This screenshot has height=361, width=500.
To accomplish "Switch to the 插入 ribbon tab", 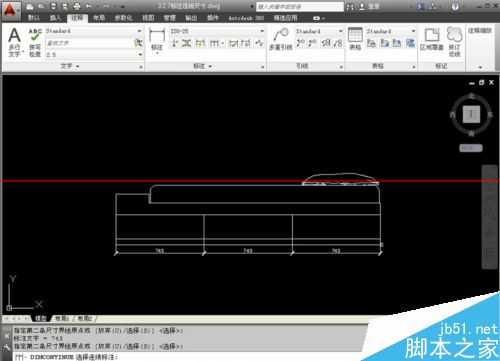I will 55,18.
